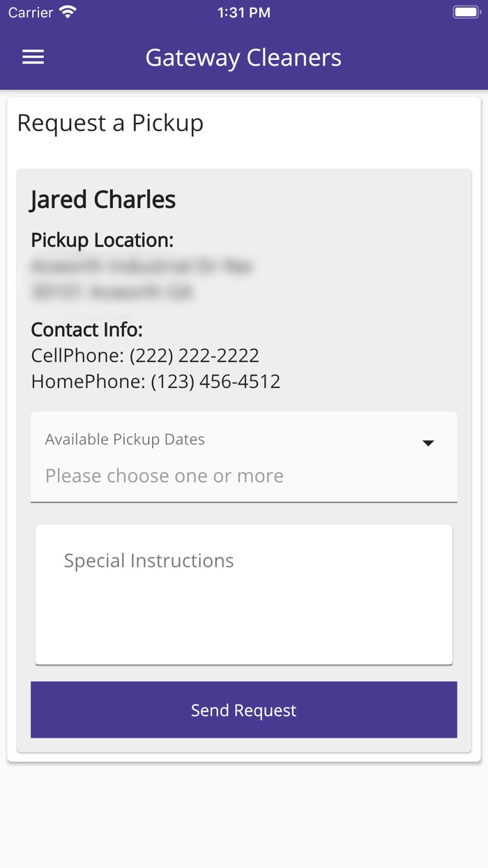Image resolution: width=488 pixels, height=868 pixels.
Task: Click inside the Special Instructions text box
Action: coord(243,593)
